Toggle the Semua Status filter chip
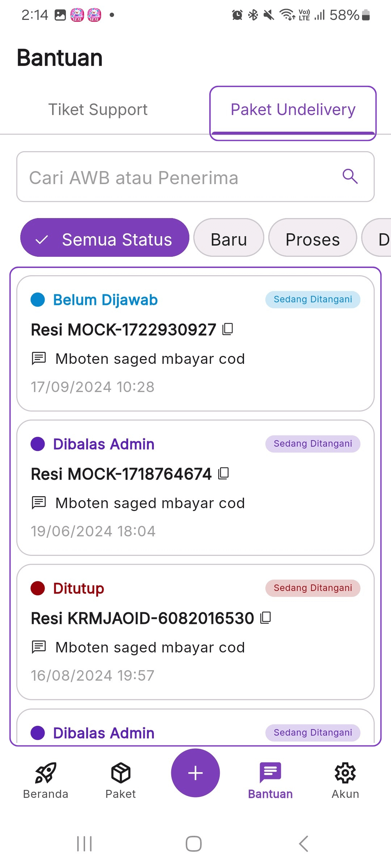This screenshot has height=868, width=391. 105,238
